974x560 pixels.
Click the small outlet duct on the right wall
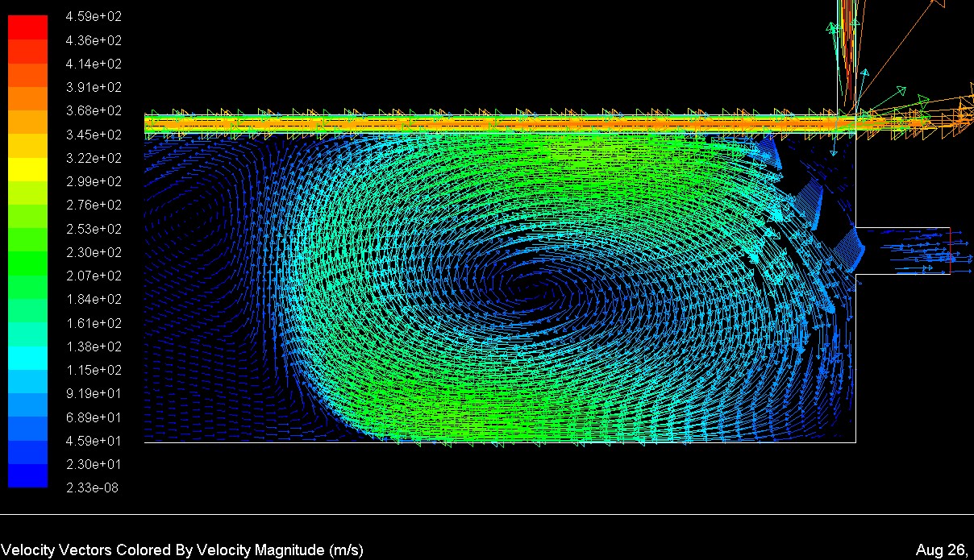coord(901,251)
